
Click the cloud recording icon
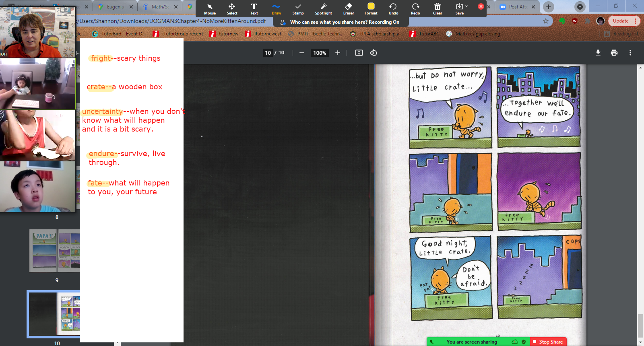click(515, 342)
